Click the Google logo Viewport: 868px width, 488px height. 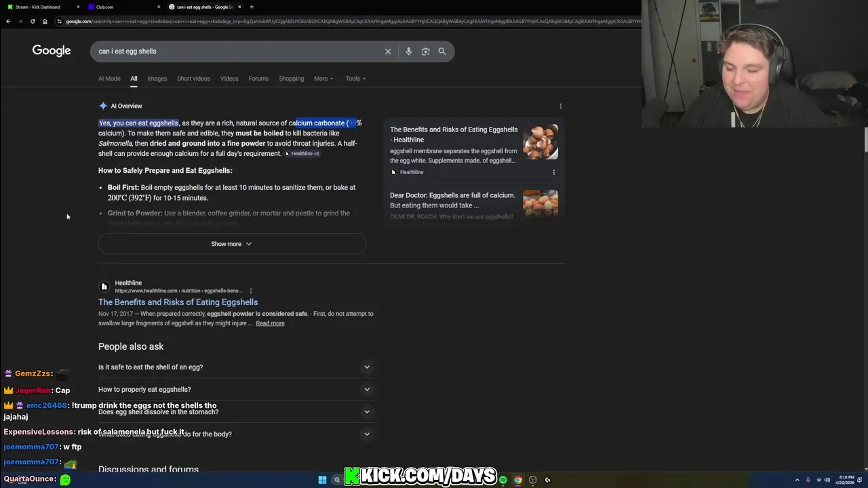click(52, 51)
